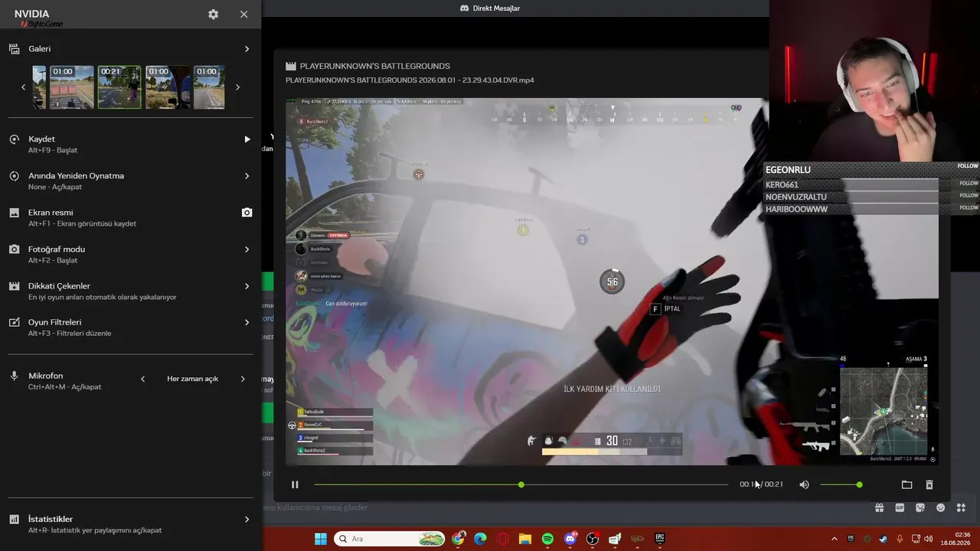The height and width of the screenshot is (551, 980).
Task: Open the 01:00 clip showing an empty road
Action: click(209, 87)
